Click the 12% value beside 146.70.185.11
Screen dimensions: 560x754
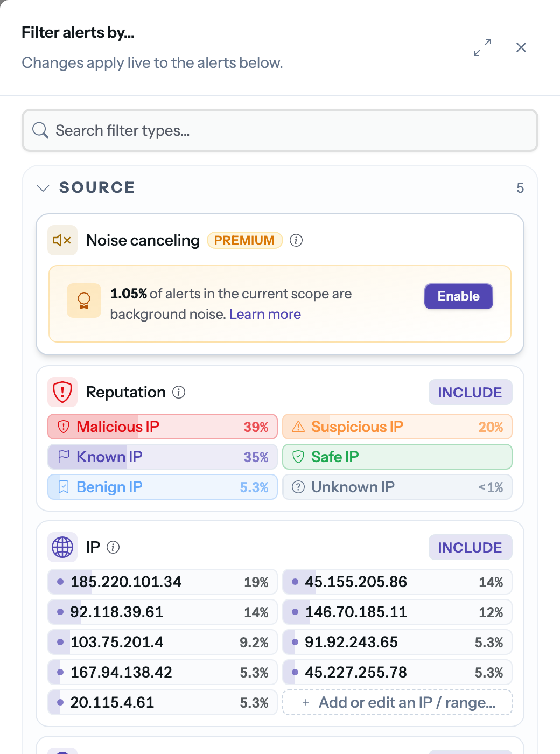coord(491,612)
